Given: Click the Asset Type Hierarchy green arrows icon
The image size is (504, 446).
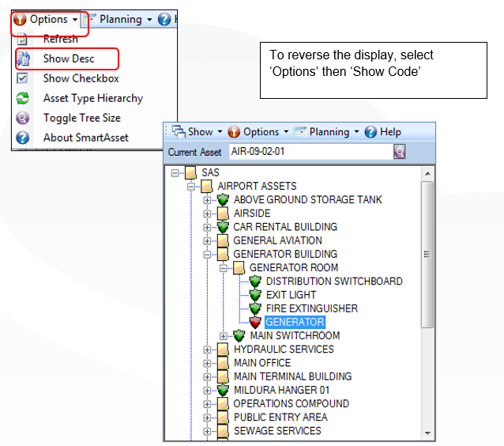Looking at the screenshot, I should (22, 98).
